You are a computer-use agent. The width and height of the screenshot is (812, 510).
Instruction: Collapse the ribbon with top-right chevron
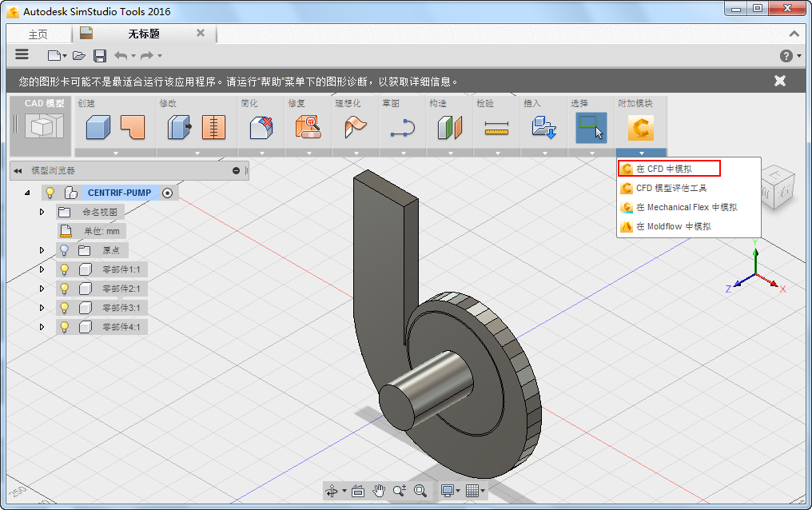click(794, 34)
